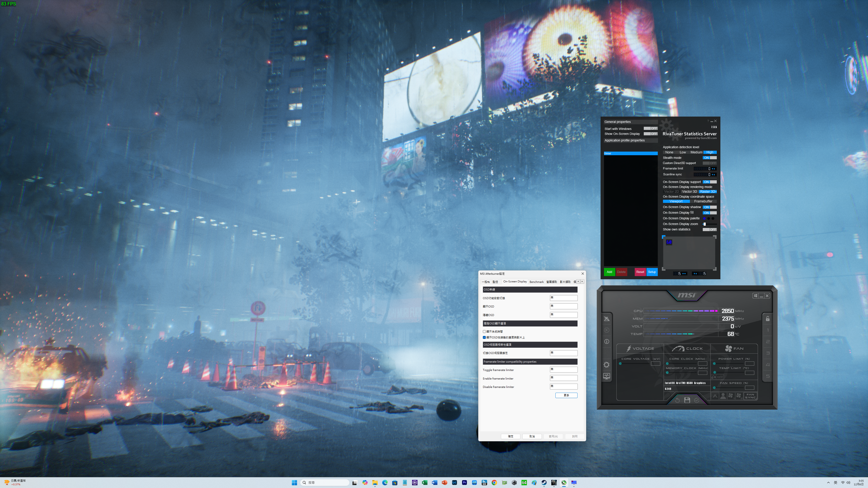This screenshot has width=868, height=488.
Task: Click the Kombustor K icon in Afterburner
Action: tap(606, 330)
